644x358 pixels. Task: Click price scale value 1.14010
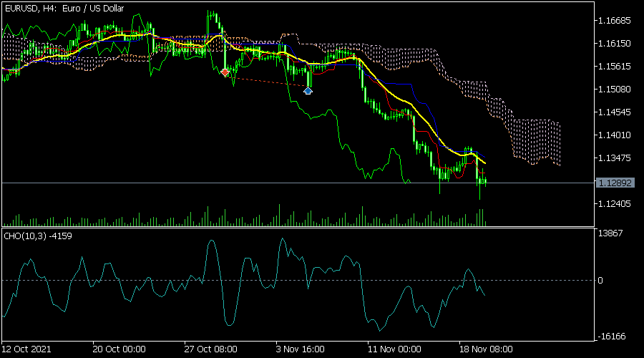pyautogui.click(x=615, y=135)
